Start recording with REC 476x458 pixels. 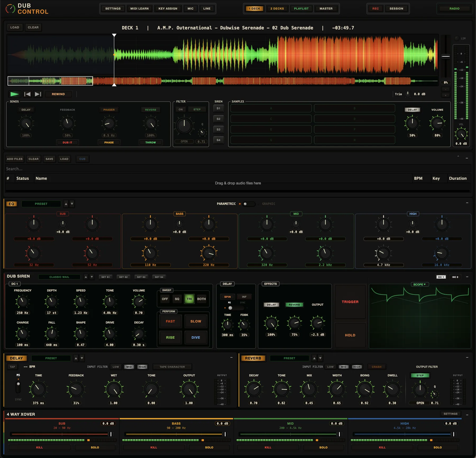pyautogui.click(x=376, y=9)
